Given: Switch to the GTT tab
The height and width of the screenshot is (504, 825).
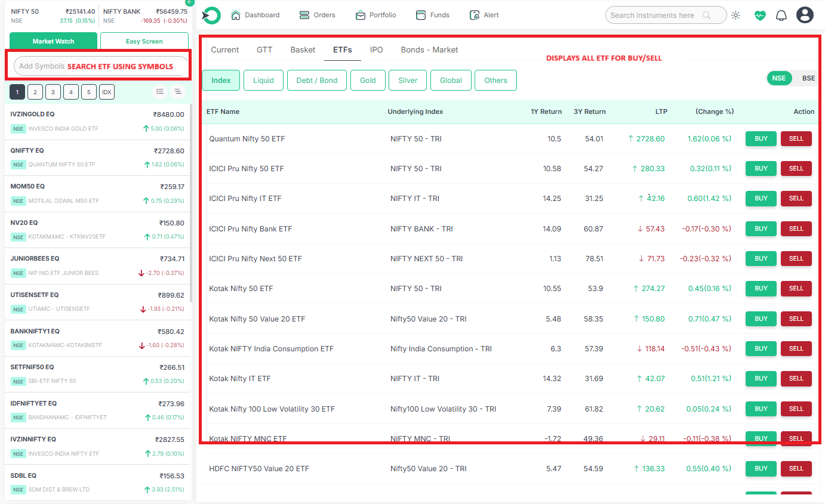Looking at the screenshot, I should 264,50.
